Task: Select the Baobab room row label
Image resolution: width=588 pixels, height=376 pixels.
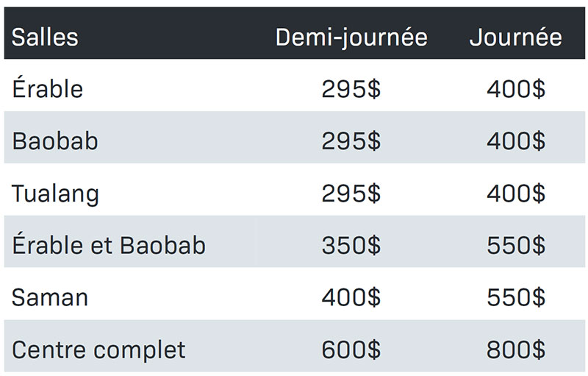Action: (55, 141)
